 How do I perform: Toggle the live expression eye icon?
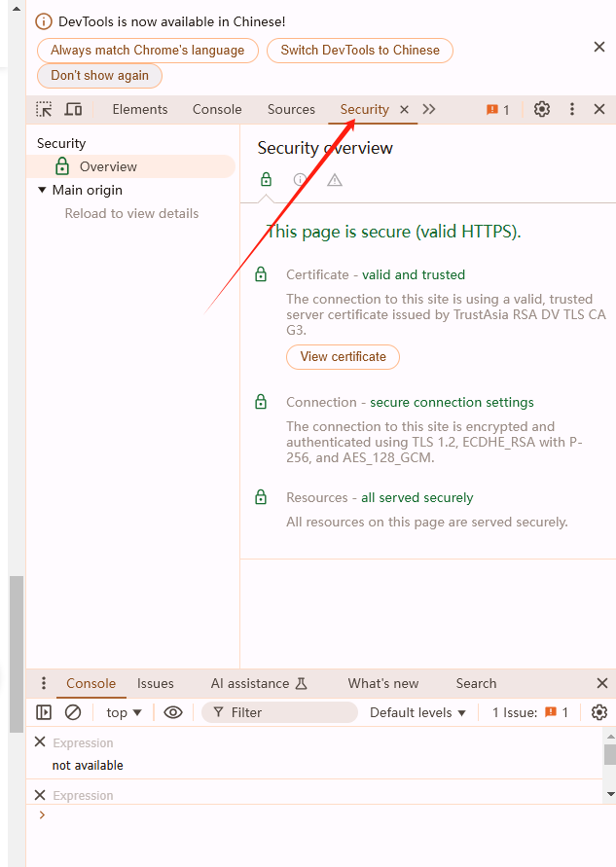click(173, 712)
